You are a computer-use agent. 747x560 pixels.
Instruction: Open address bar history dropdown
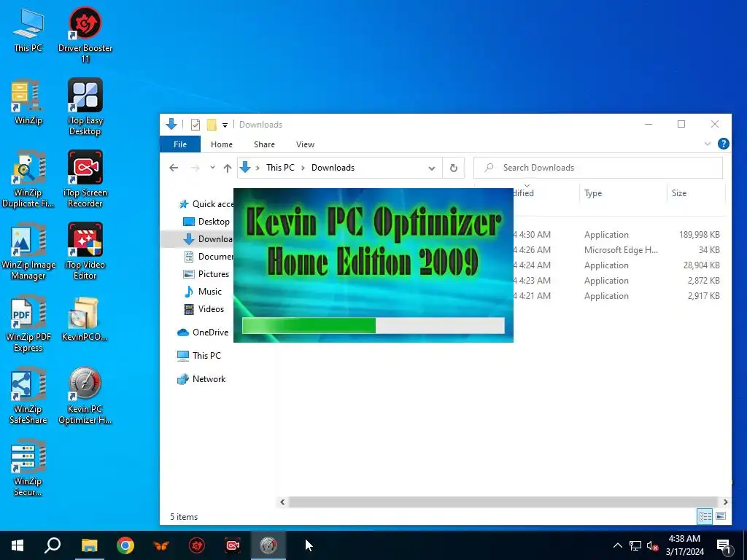[x=432, y=168]
